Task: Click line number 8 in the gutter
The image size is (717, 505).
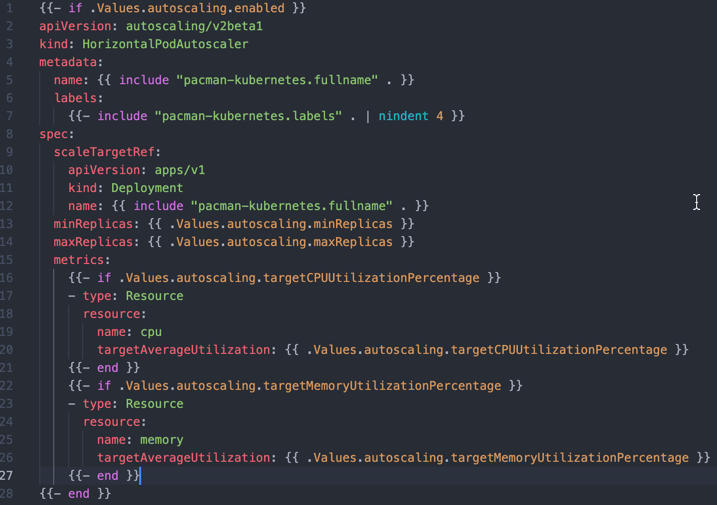Action: [x=10, y=134]
